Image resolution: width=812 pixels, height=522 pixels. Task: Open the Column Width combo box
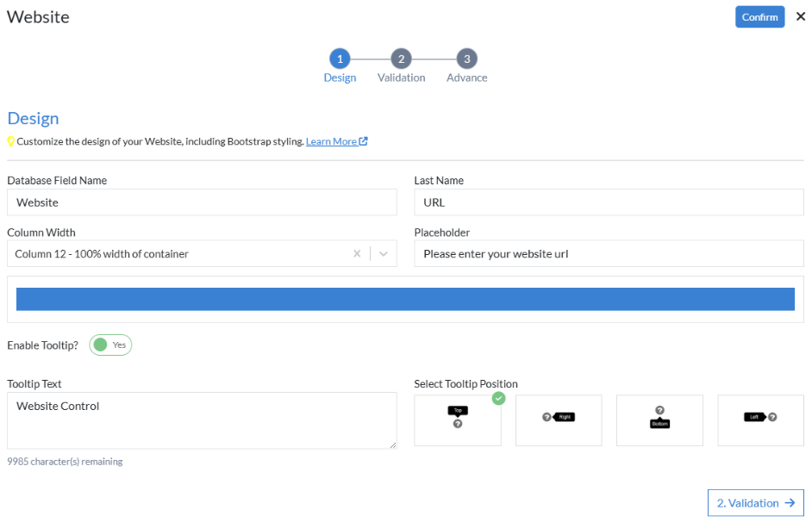coord(172,254)
